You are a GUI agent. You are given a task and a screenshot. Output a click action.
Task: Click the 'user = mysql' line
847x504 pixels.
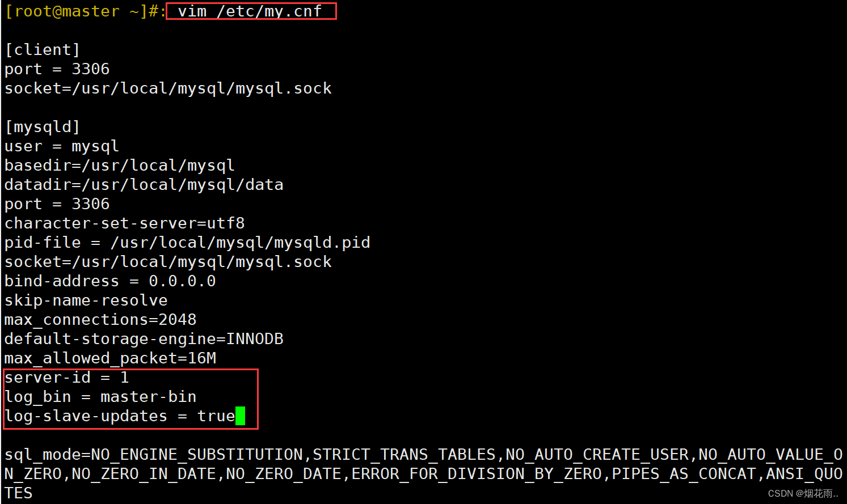[62, 146]
